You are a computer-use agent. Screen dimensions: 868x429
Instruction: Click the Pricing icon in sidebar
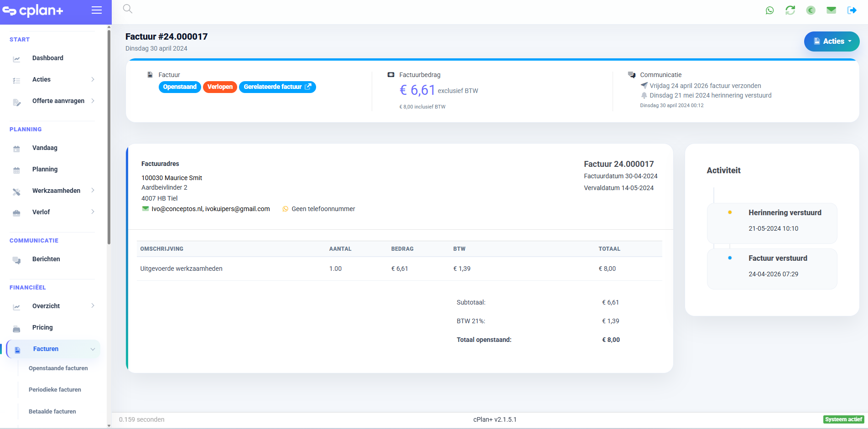pyautogui.click(x=16, y=329)
